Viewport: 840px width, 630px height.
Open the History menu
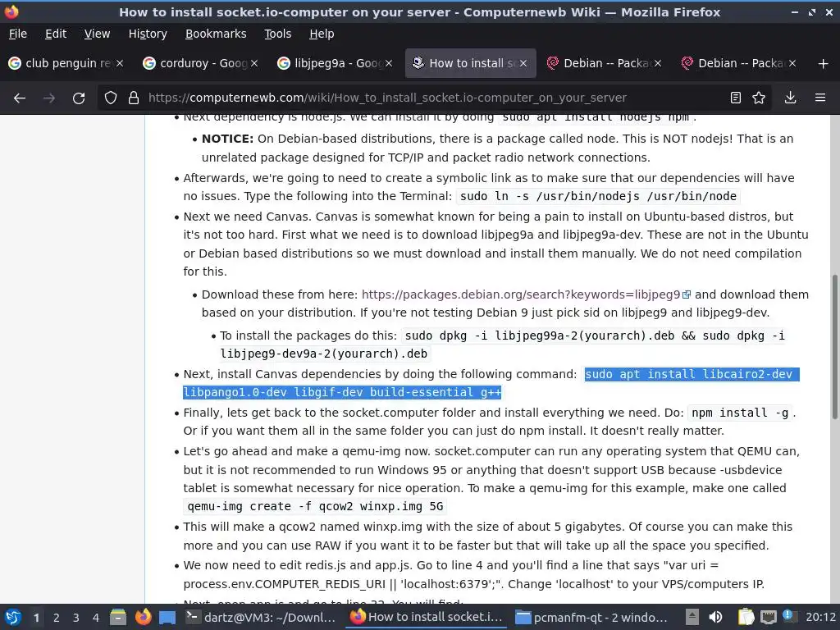pos(148,34)
